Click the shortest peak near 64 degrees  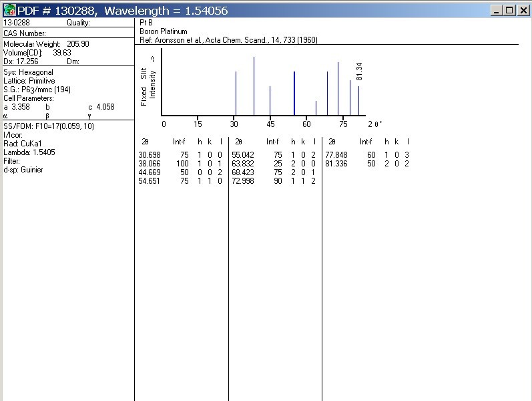click(x=316, y=108)
